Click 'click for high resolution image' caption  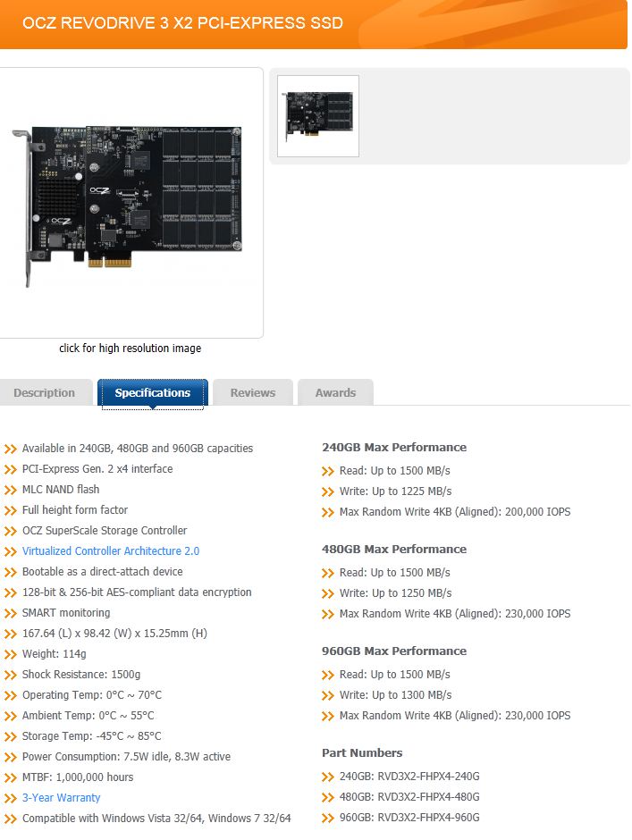tap(131, 349)
